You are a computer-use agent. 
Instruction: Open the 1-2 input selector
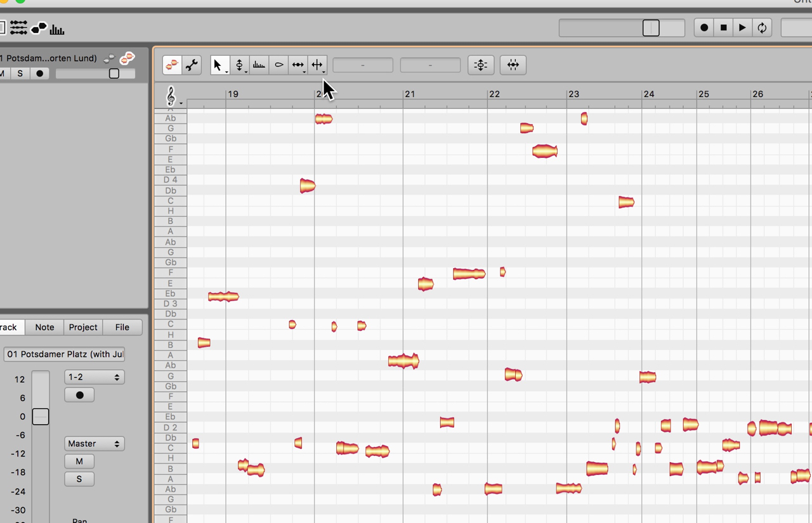pyautogui.click(x=94, y=377)
